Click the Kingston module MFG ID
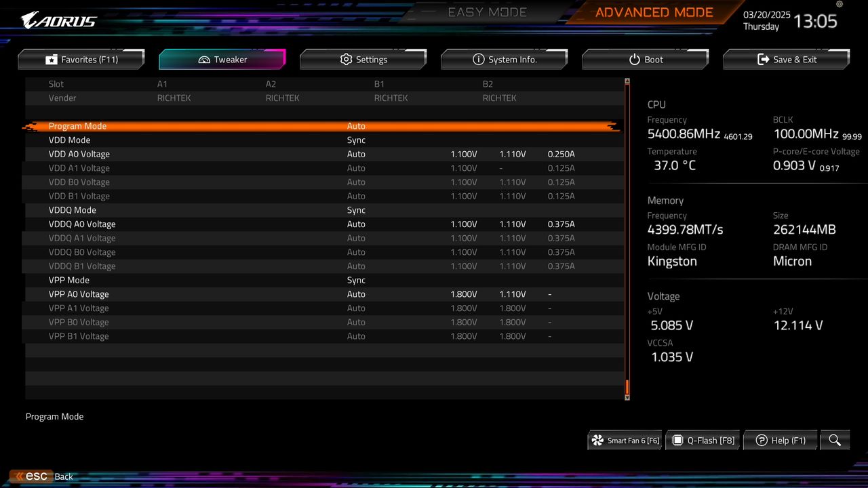Screen dimensions: 868x488 (x=672, y=262)
